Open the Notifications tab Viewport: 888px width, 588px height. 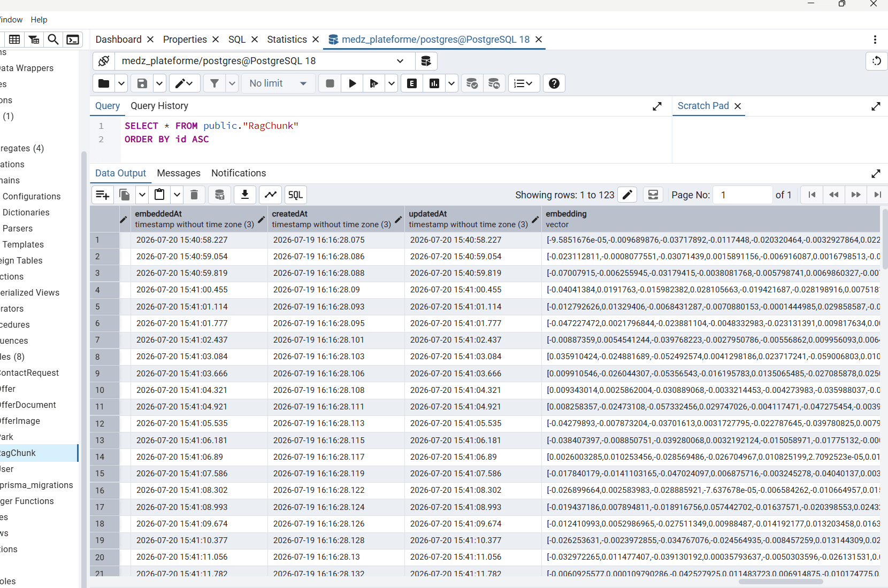point(239,173)
